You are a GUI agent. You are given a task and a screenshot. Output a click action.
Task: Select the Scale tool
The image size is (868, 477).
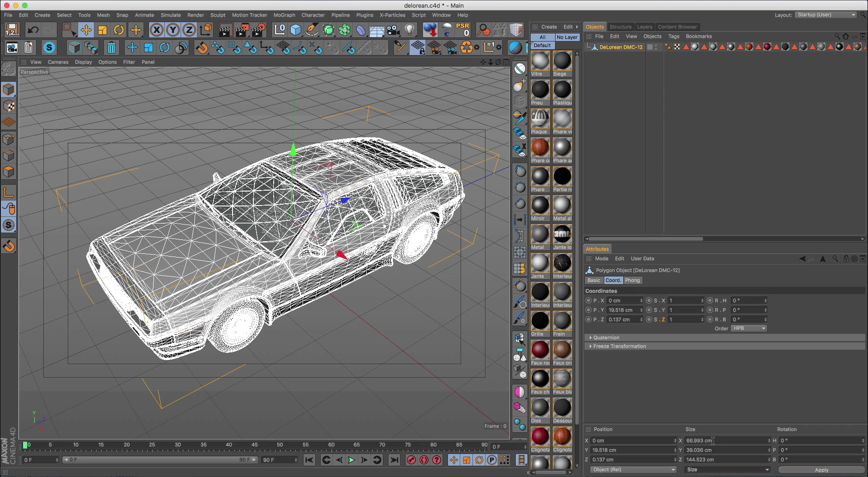(103, 30)
